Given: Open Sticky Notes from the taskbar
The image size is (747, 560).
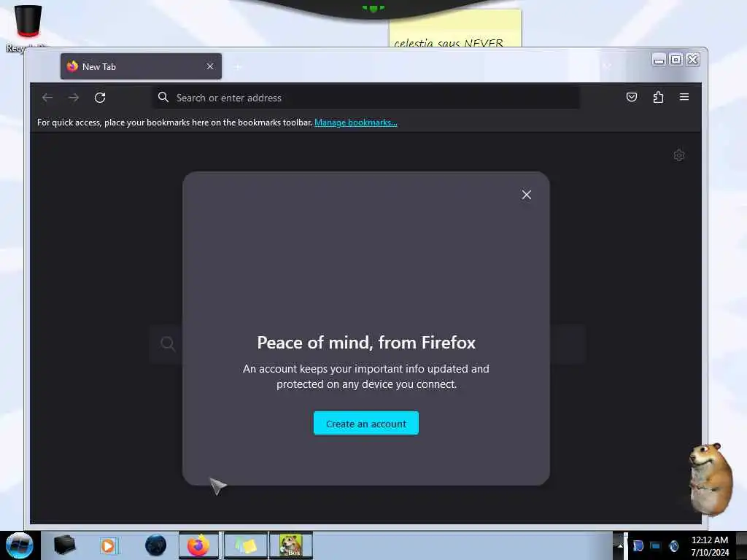Looking at the screenshot, I should [246, 545].
